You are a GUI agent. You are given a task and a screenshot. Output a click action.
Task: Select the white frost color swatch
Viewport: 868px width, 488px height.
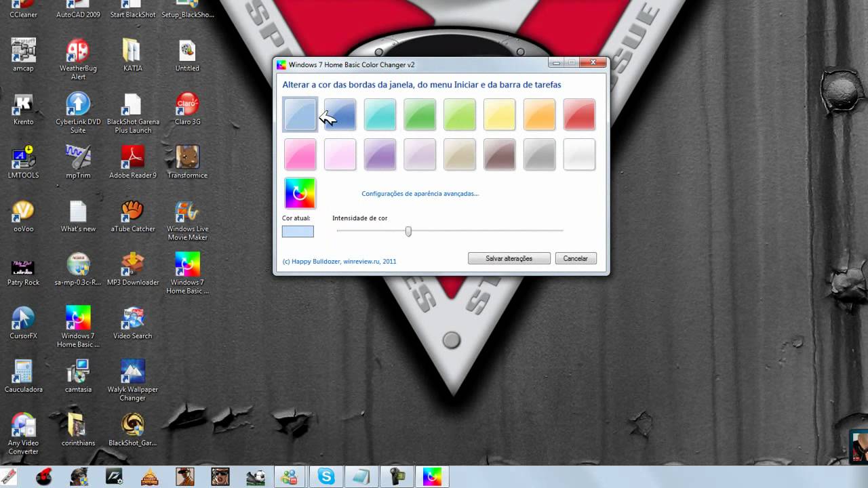579,155
